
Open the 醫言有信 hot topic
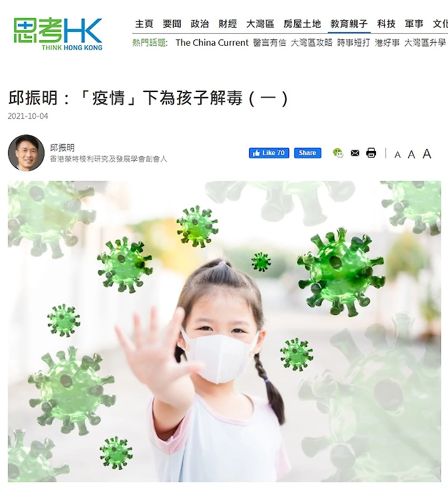coord(270,43)
